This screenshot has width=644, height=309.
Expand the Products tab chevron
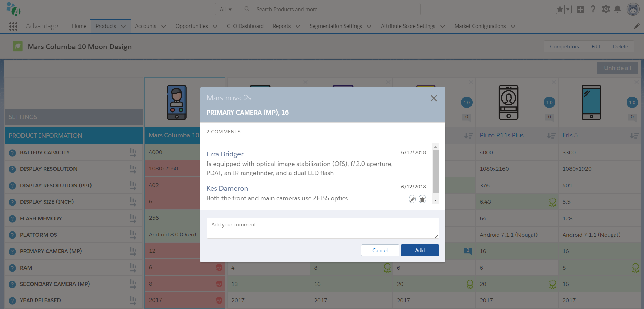point(123,27)
